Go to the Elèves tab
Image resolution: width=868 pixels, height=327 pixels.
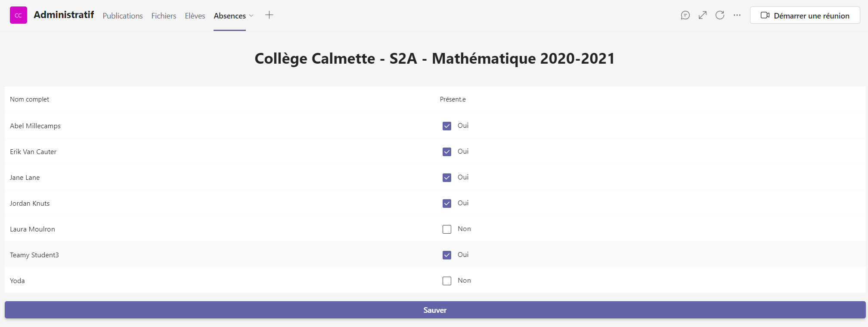click(195, 16)
